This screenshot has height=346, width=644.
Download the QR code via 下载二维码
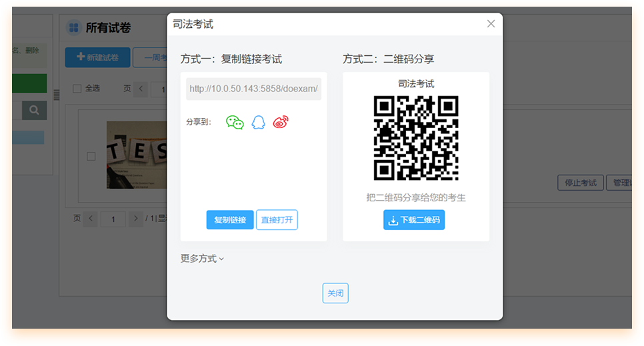click(x=414, y=220)
